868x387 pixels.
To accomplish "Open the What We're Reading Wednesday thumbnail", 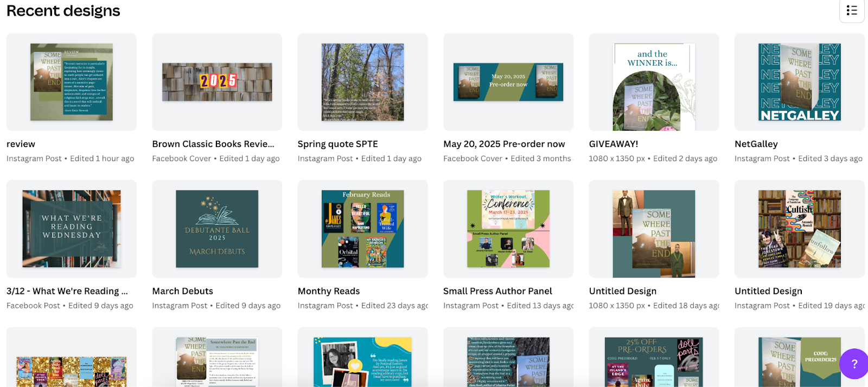I will click(72, 229).
